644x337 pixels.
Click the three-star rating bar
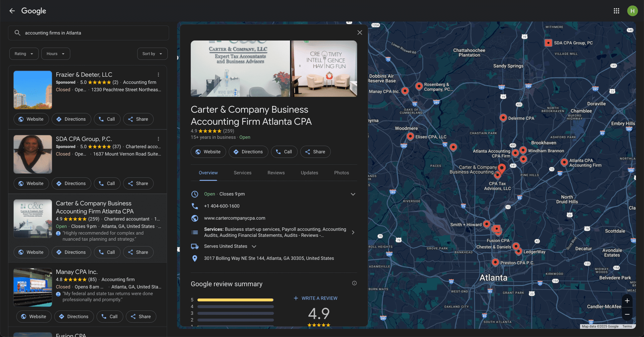pyautogui.click(x=235, y=313)
